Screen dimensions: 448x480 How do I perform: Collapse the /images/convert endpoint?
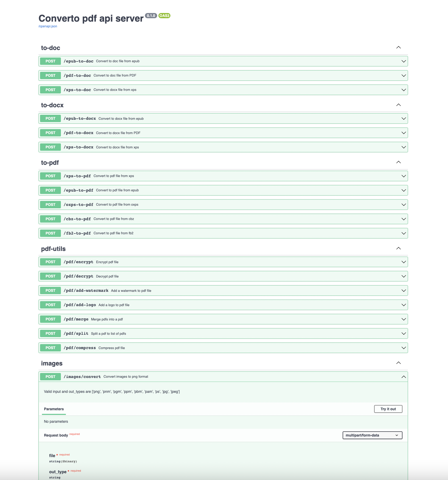pyautogui.click(x=404, y=376)
